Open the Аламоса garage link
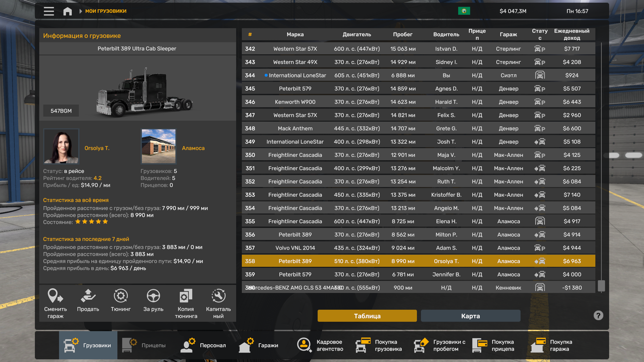Viewport: 644px width, 362px height. [x=193, y=148]
